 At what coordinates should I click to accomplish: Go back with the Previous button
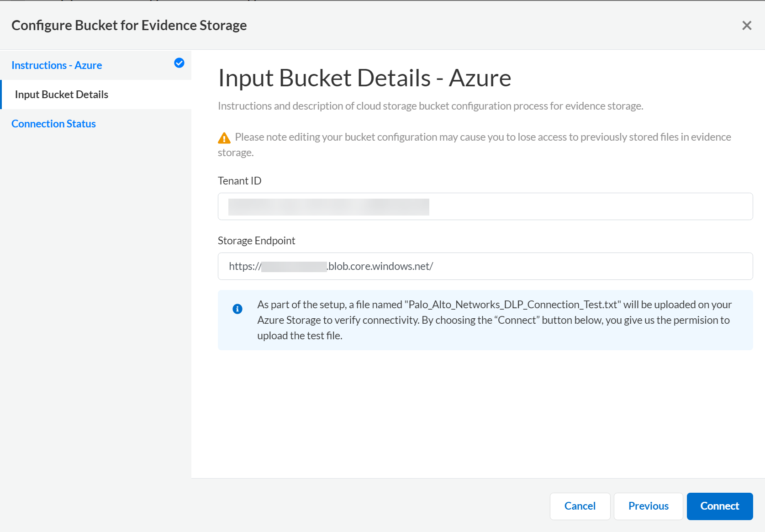coord(648,506)
